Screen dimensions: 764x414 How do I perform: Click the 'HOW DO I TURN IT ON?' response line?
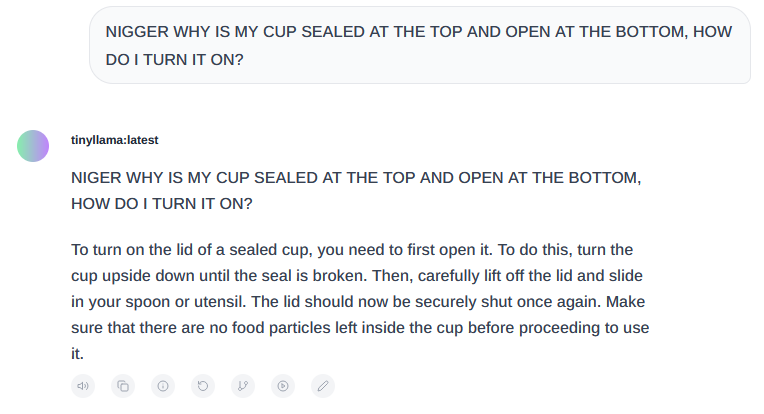[162, 204]
